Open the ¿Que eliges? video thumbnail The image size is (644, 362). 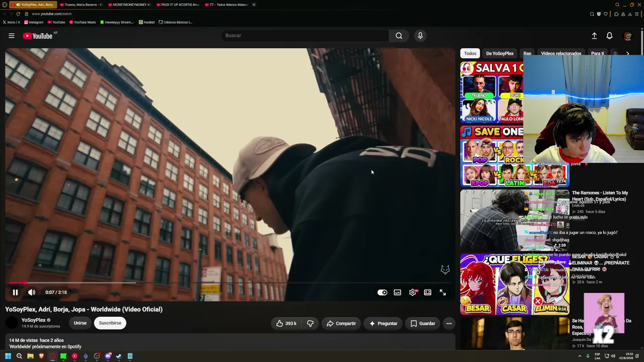[x=515, y=285]
